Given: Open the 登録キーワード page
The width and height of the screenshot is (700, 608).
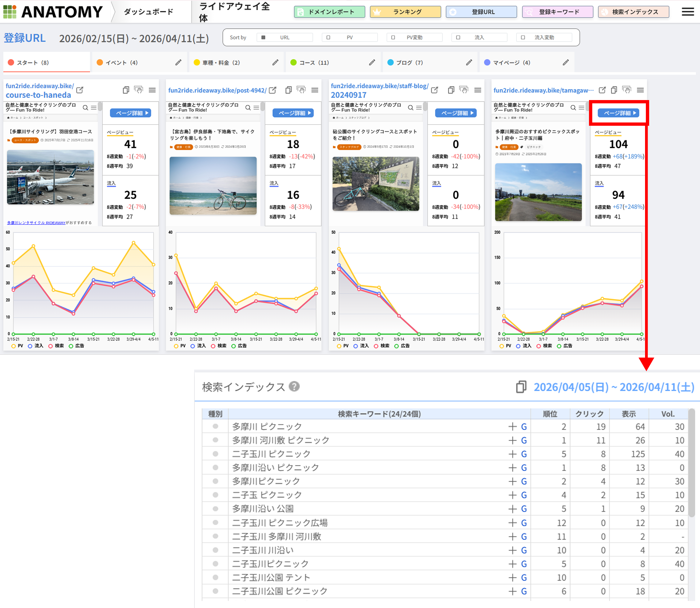Looking at the screenshot, I should [558, 12].
